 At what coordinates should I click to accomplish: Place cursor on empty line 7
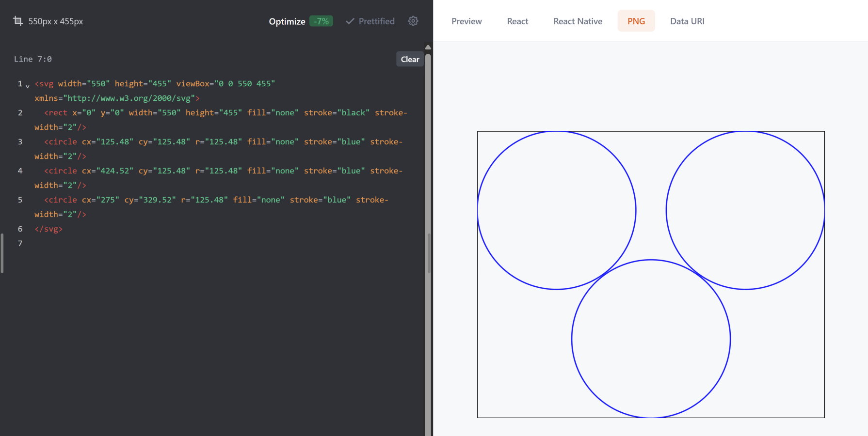click(145, 244)
